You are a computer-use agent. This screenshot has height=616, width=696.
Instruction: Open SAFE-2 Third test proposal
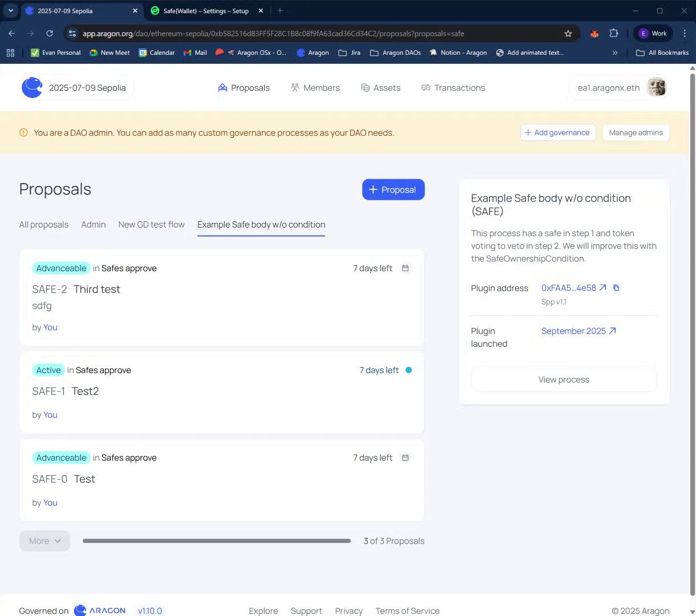222,297
